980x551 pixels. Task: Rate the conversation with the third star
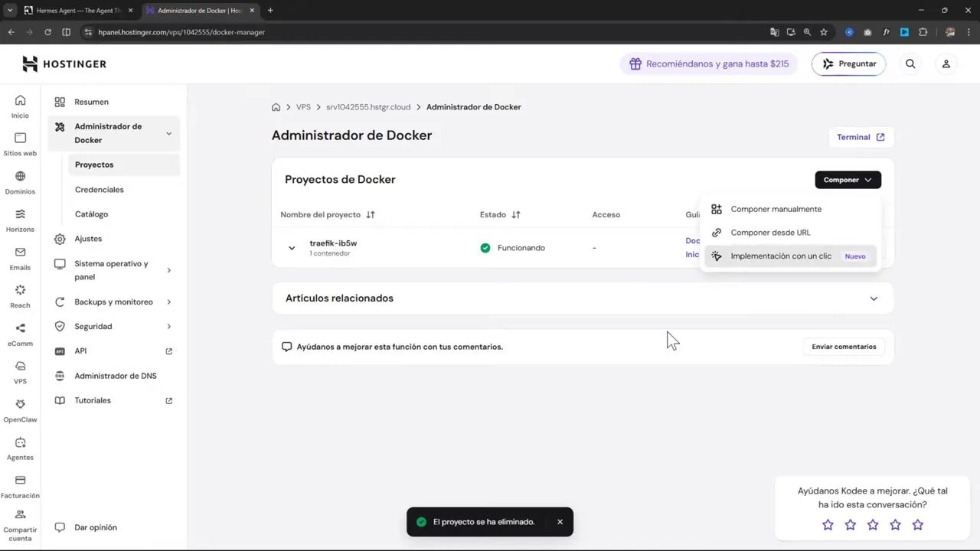(873, 525)
